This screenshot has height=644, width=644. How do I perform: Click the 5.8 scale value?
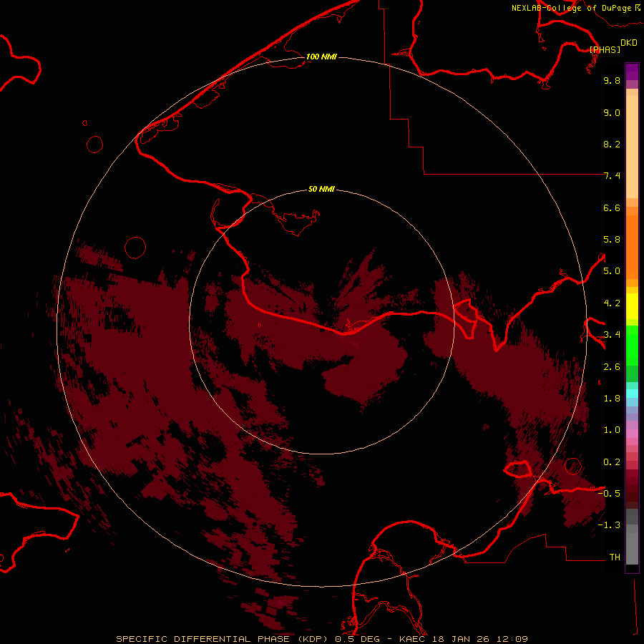tap(612, 240)
